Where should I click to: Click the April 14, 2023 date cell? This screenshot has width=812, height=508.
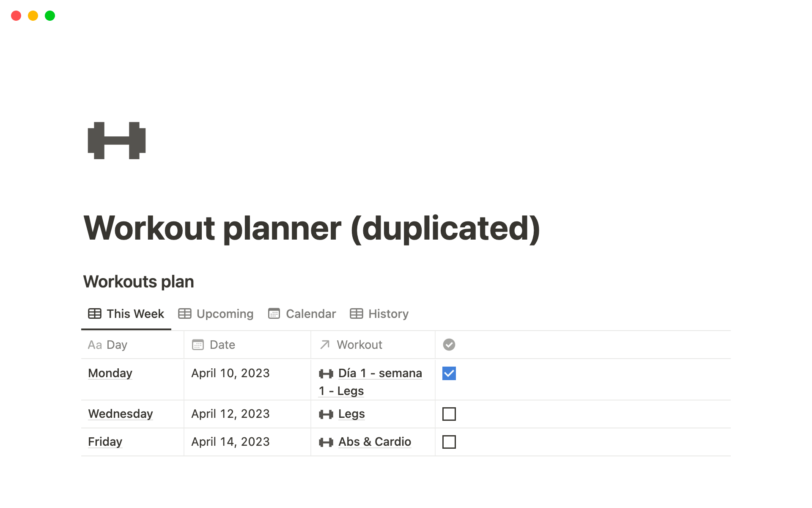tap(230, 442)
